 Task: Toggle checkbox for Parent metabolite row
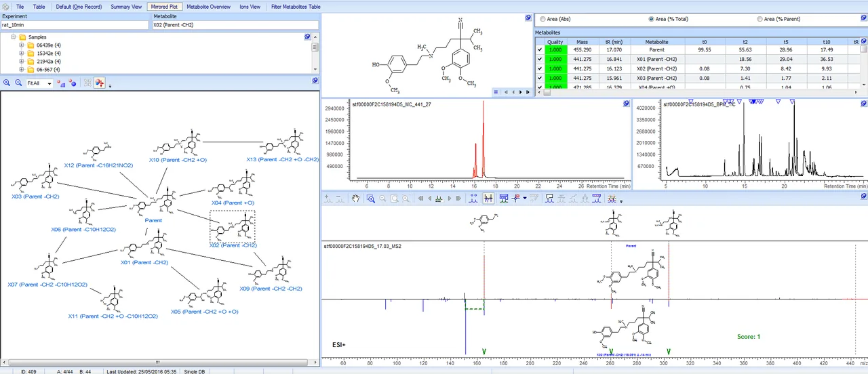pos(540,50)
